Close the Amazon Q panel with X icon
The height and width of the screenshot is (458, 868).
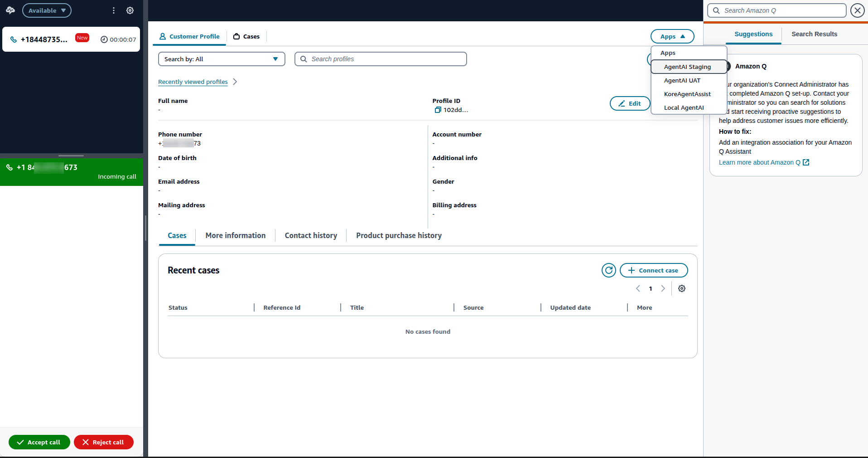pos(858,10)
